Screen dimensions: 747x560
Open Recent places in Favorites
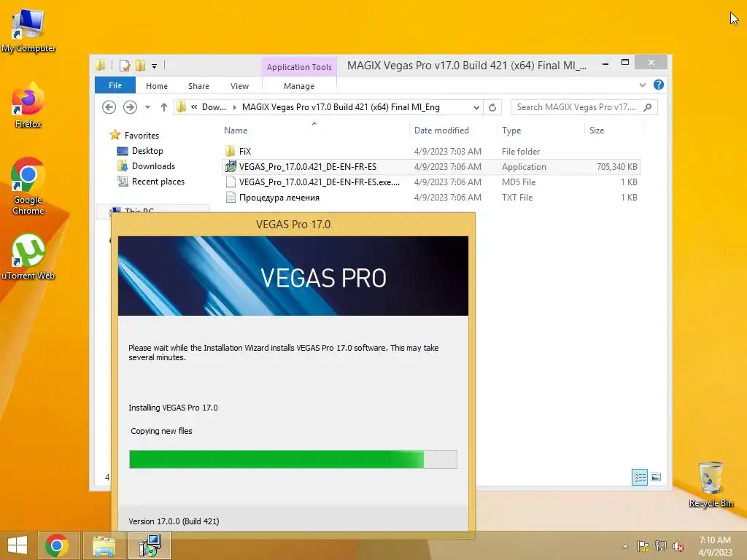[158, 182]
